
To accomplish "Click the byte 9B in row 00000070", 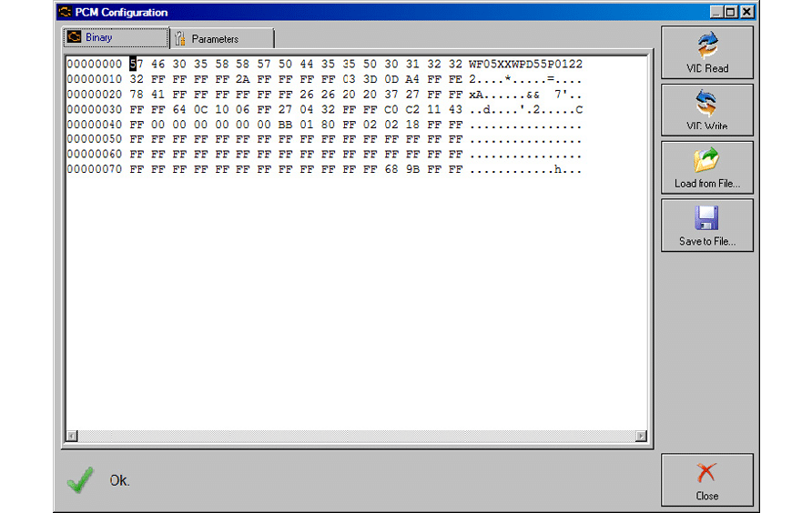I will coord(412,169).
